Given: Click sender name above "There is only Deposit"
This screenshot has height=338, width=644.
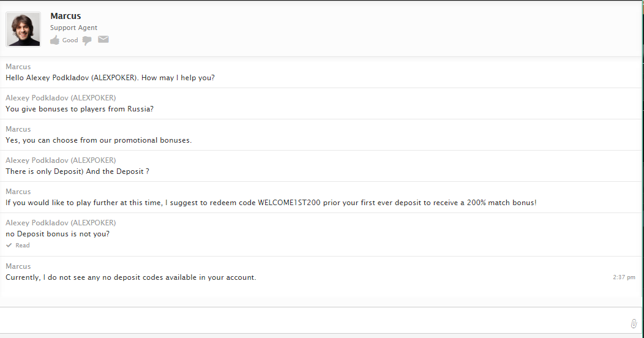Looking at the screenshot, I should pos(61,160).
